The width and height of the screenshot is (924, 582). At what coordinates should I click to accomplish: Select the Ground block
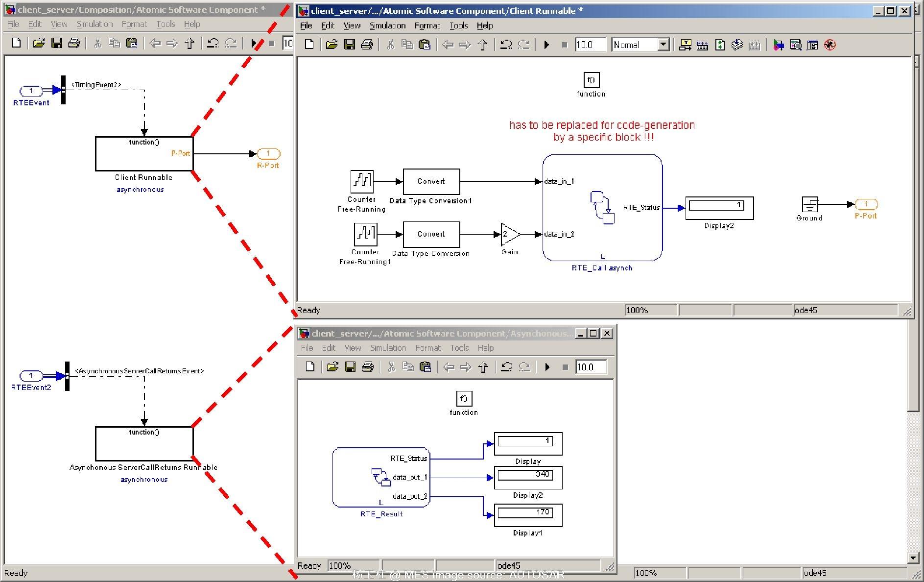810,204
